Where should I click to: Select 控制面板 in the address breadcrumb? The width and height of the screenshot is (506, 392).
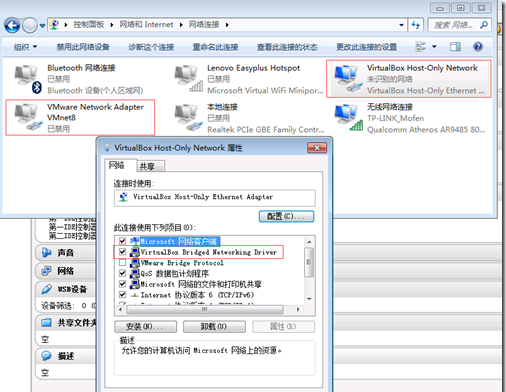(x=89, y=24)
